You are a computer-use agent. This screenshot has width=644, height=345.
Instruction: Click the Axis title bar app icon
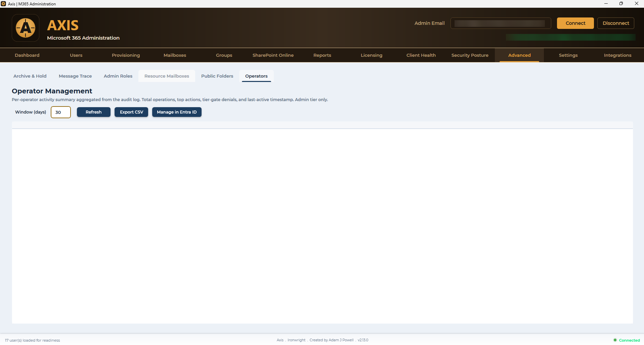pyautogui.click(x=3, y=4)
